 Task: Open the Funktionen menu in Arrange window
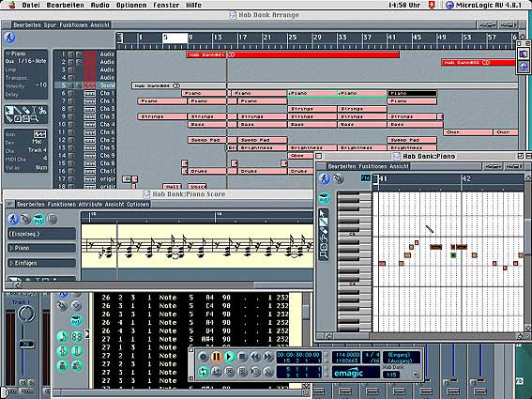pos(74,25)
